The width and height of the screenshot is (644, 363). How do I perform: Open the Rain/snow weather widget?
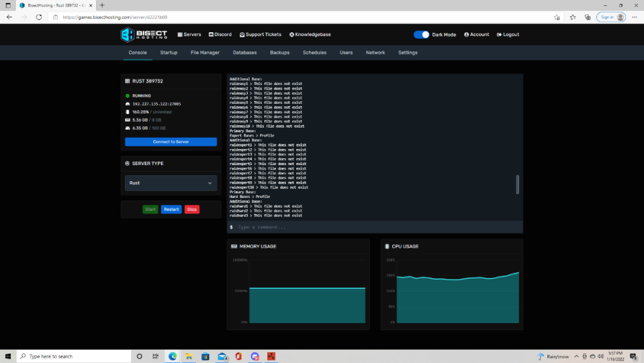point(553,357)
